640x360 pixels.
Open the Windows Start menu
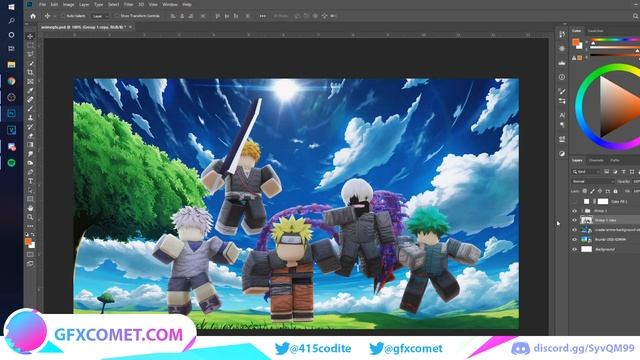pos(11,7)
